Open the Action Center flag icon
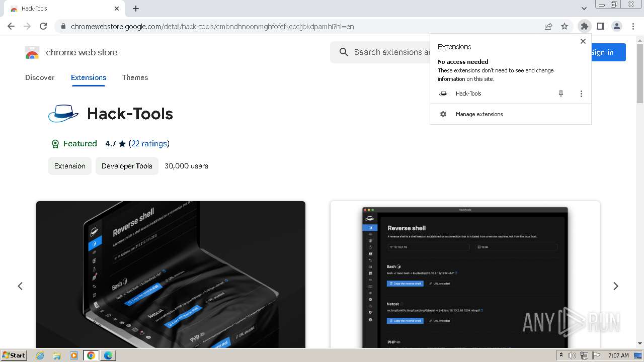Image resolution: width=644 pixels, height=362 pixels. 596,355
